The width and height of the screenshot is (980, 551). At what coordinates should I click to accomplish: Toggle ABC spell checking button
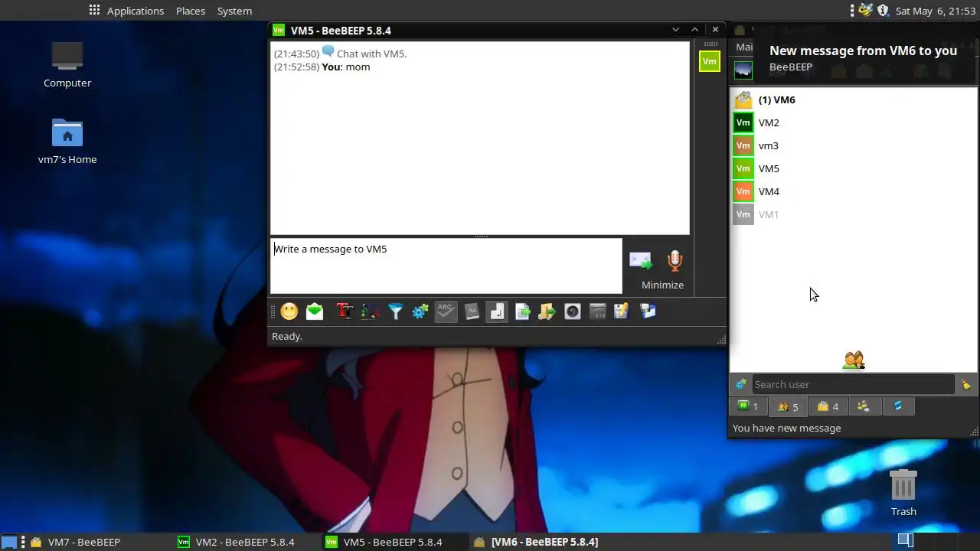click(446, 311)
